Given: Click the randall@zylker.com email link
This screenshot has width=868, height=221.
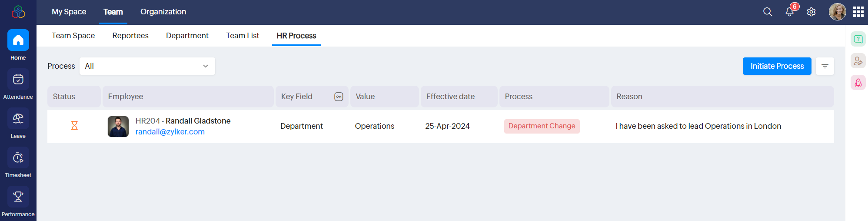Looking at the screenshot, I should tap(170, 132).
